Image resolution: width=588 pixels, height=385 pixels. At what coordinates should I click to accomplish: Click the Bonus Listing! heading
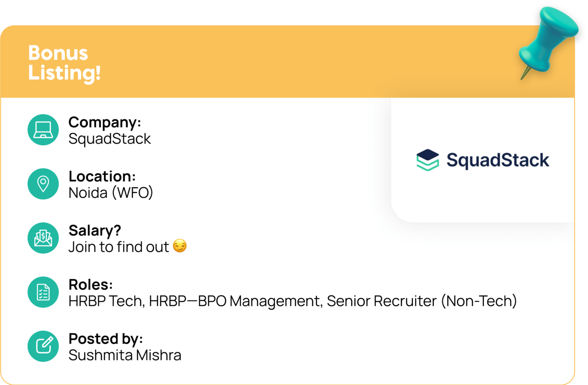pos(64,62)
